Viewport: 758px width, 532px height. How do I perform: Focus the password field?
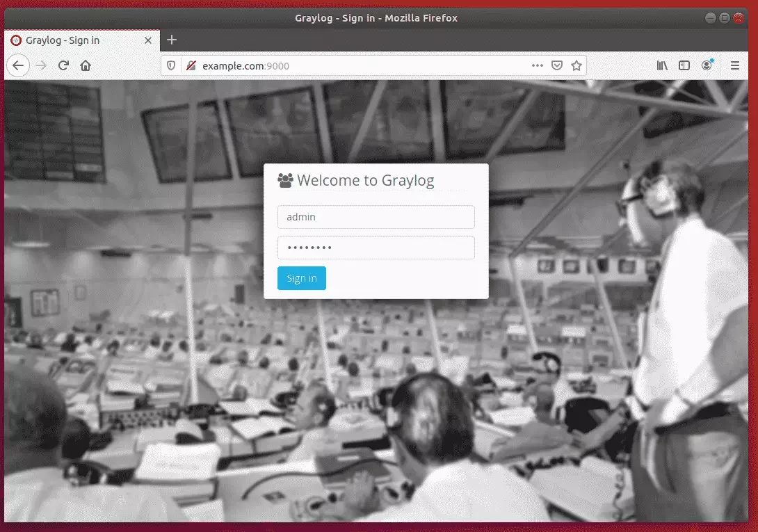tap(376, 248)
